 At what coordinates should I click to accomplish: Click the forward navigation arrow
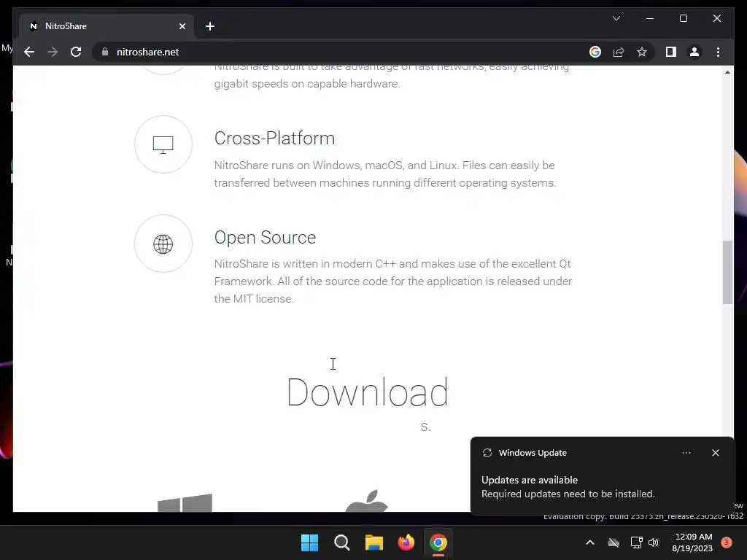pyautogui.click(x=53, y=52)
